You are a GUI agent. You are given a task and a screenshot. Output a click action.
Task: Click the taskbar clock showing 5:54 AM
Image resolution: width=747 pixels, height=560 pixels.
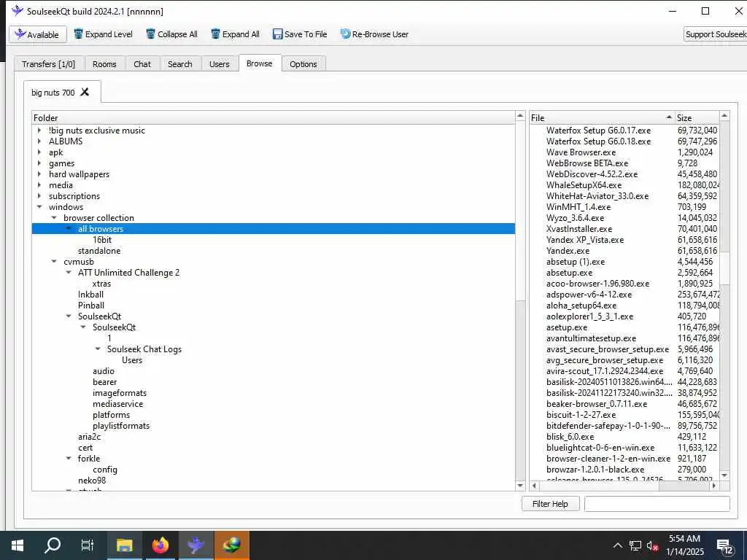[684, 545]
